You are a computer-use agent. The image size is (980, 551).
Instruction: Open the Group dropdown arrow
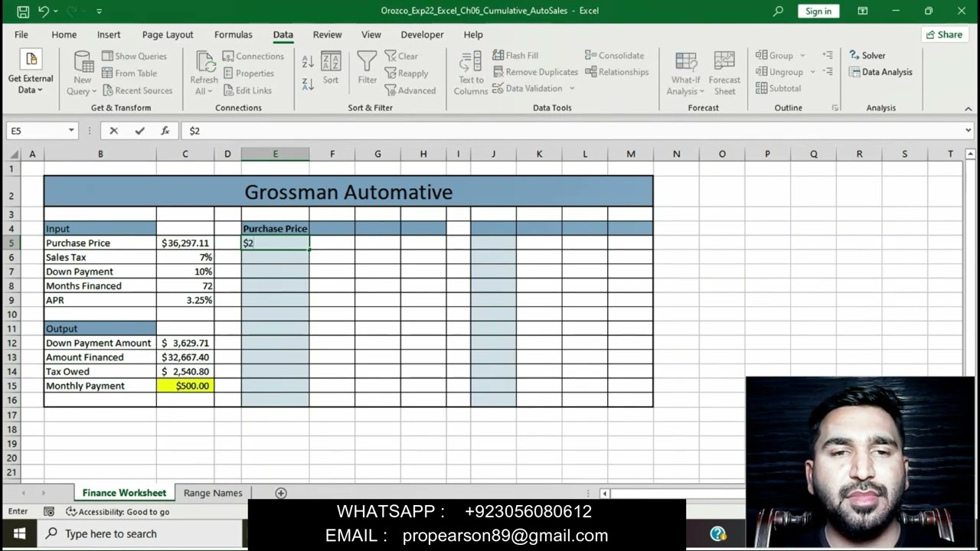(x=802, y=55)
